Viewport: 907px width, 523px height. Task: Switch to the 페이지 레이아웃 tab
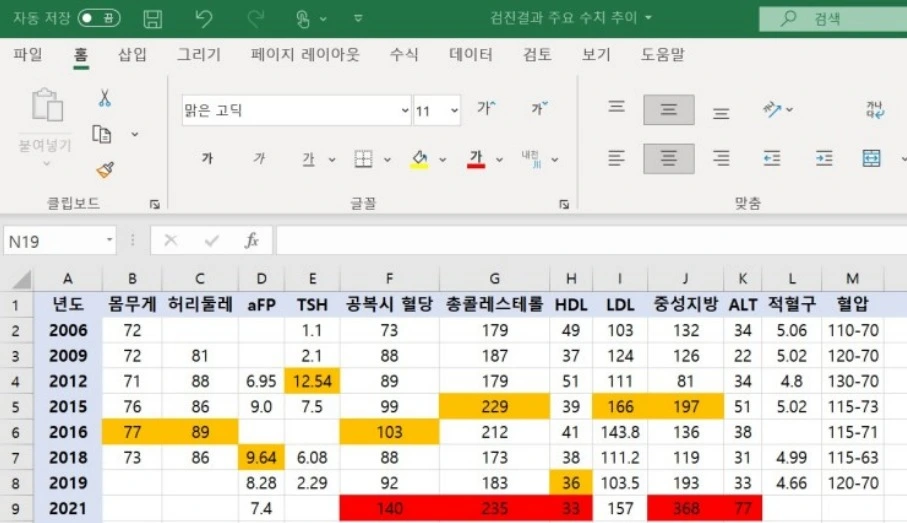(x=305, y=54)
